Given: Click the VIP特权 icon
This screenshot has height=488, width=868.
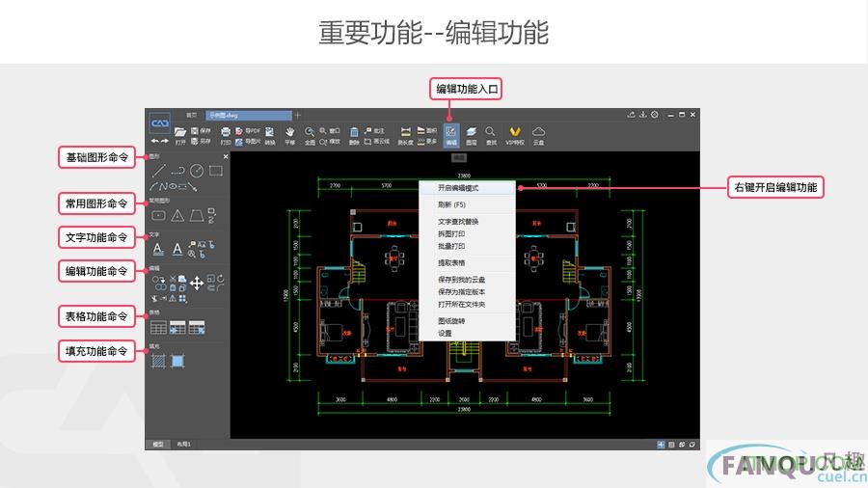Looking at the screenshot, I should [x=515, y=132].
